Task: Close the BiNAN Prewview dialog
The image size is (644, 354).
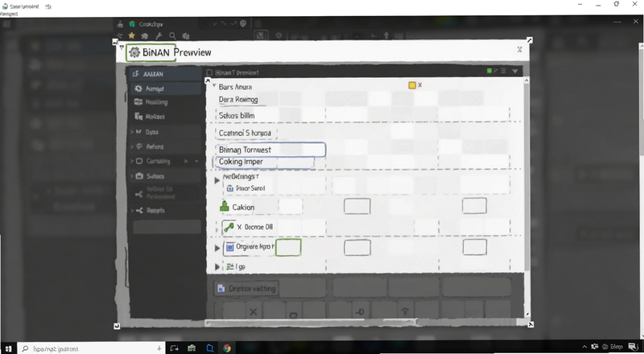Action: point(519,49)
